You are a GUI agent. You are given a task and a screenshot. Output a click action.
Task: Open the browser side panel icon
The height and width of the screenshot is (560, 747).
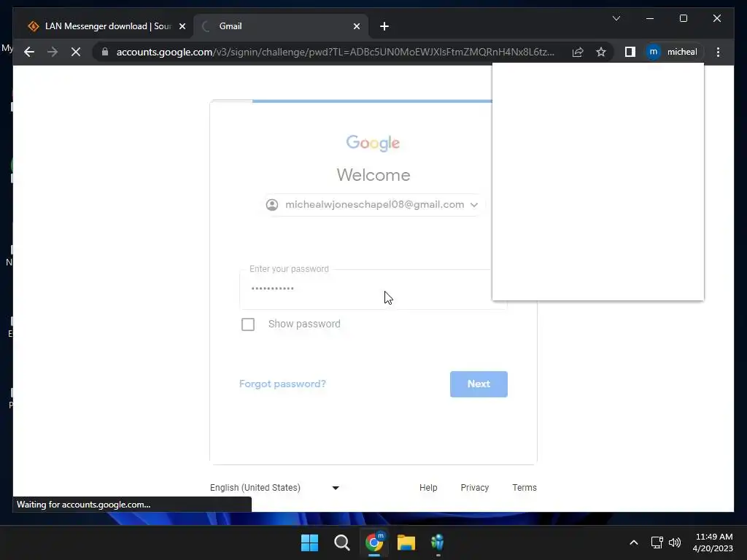click(630, 52)
